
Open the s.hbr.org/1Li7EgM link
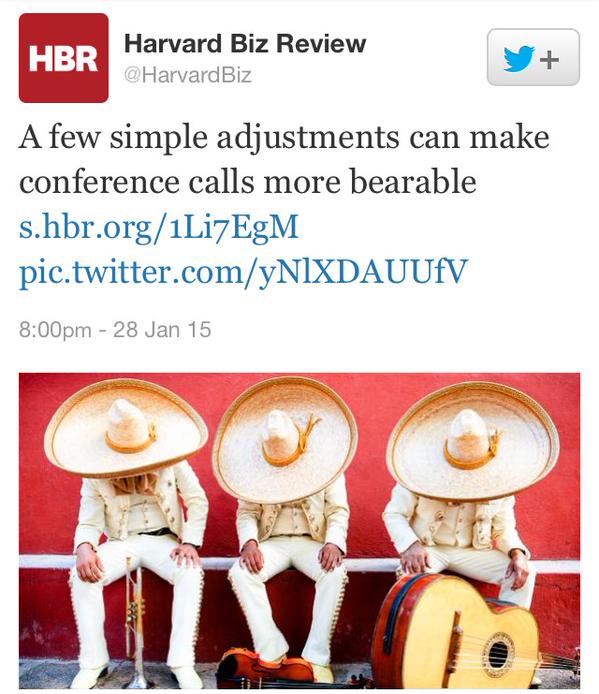(x=159, y=227)
